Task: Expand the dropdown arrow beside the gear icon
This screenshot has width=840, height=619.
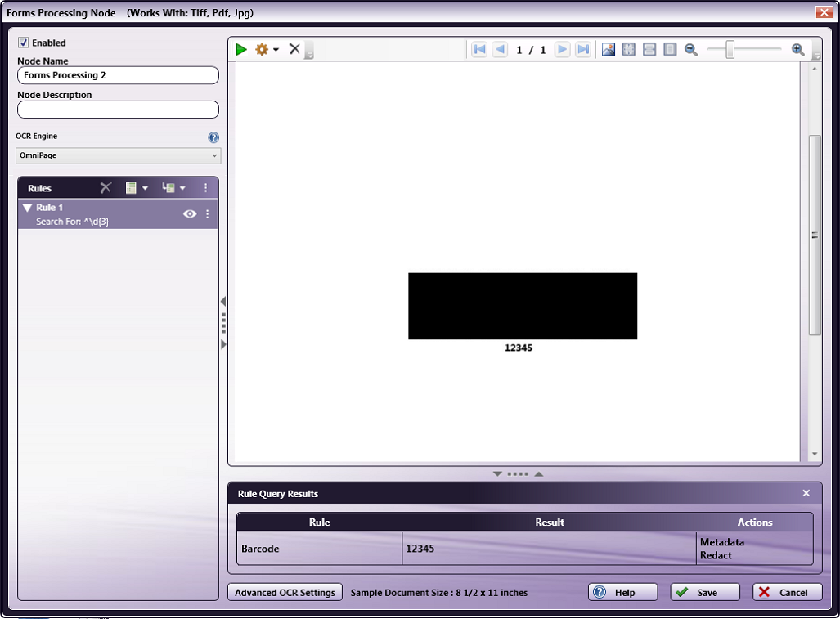Action: (276, 49)
